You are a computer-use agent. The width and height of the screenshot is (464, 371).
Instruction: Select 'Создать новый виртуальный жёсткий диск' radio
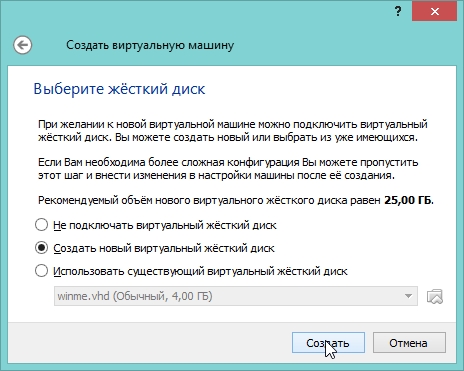pos(41,248)
